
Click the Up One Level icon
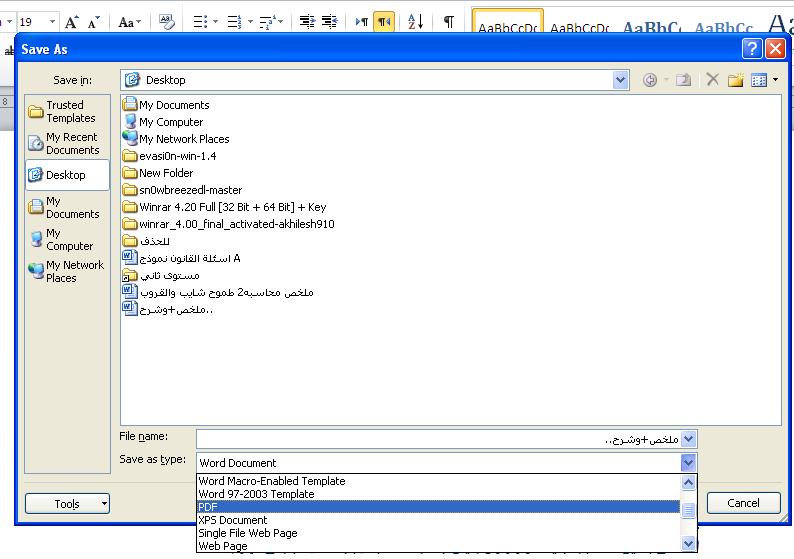pyautogui.click(x=683, y=80)
